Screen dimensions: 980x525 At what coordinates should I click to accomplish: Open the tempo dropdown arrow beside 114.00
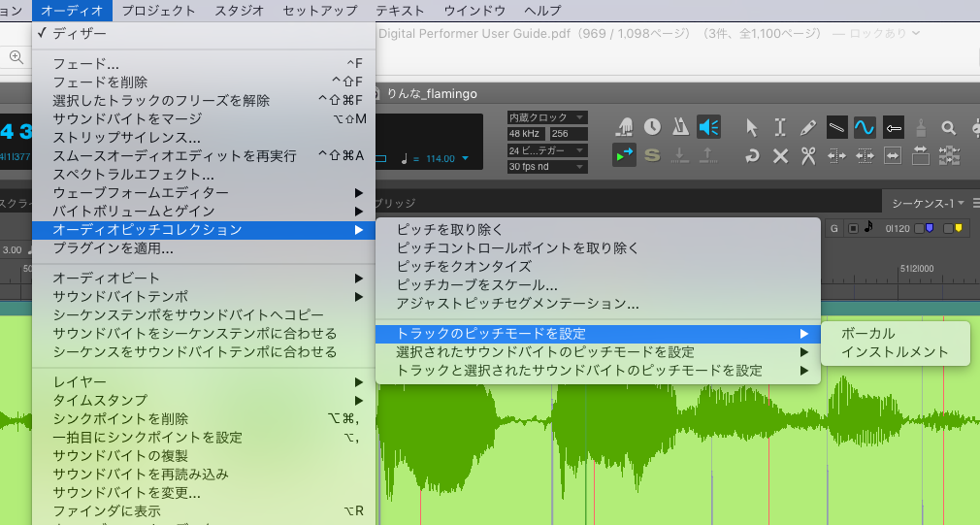point(465,159)
